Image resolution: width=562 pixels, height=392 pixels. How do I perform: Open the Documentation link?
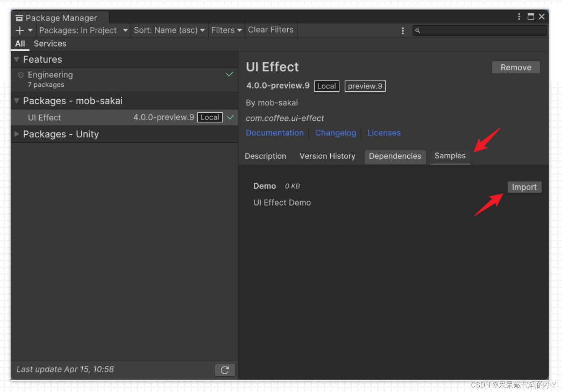point(275,133)
